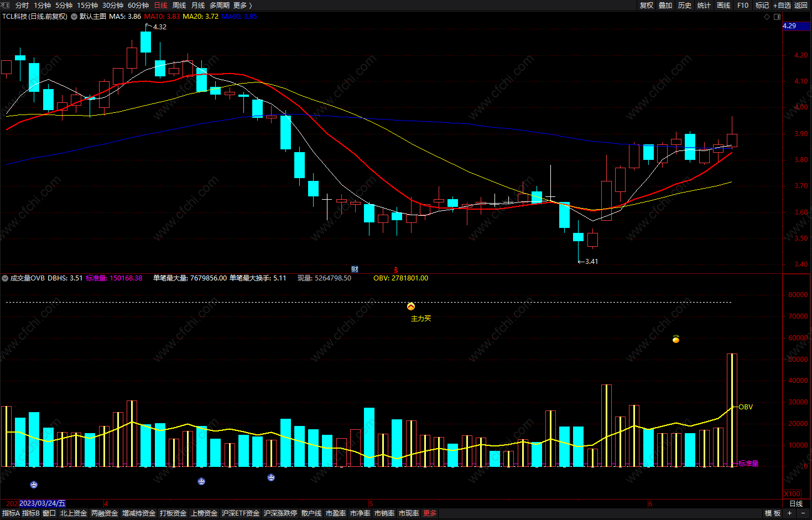The image size is (812, 520).
Task: Select the 日线 daily period
Action: [x=160, y=5]
